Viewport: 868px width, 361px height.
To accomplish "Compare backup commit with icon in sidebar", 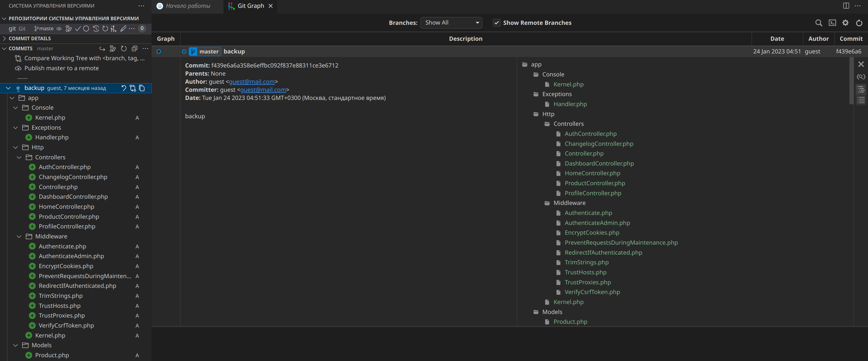I will click(133, 88).
